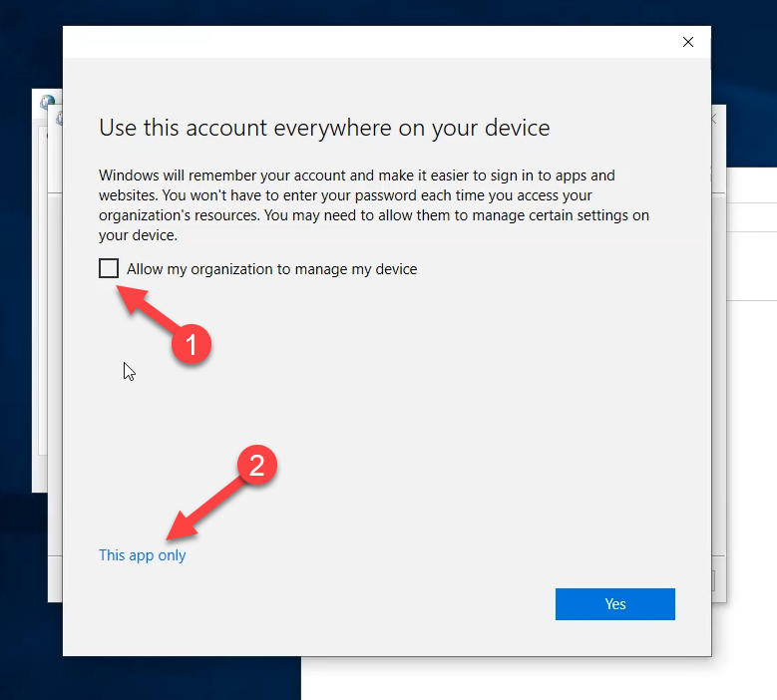Click the red circle marker numbered 2
This screenshot has height=700, width=777.
click(x=256, y=467)
